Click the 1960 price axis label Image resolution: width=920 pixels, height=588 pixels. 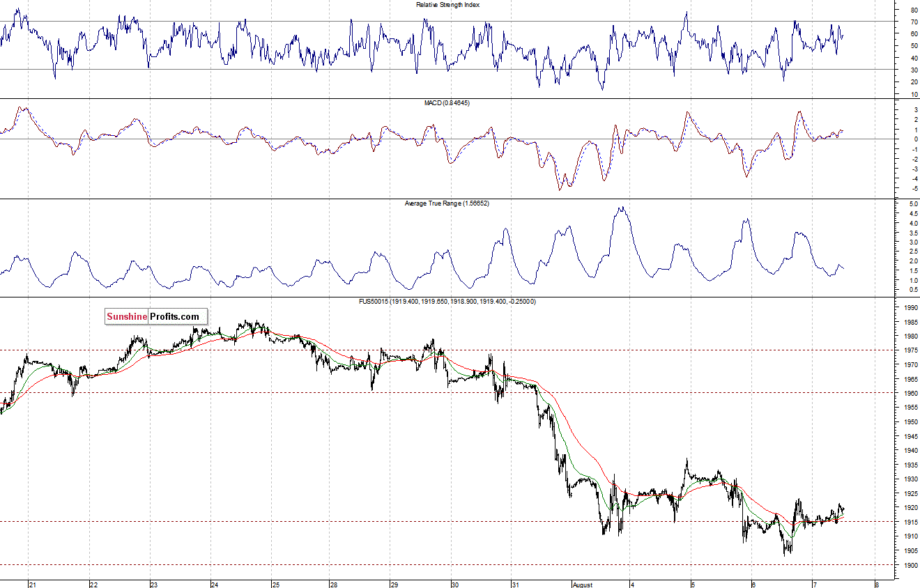(910, 394)
